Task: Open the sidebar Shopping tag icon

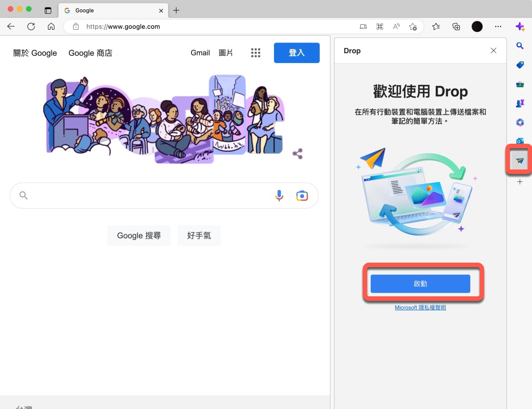Action: point(520,65)
